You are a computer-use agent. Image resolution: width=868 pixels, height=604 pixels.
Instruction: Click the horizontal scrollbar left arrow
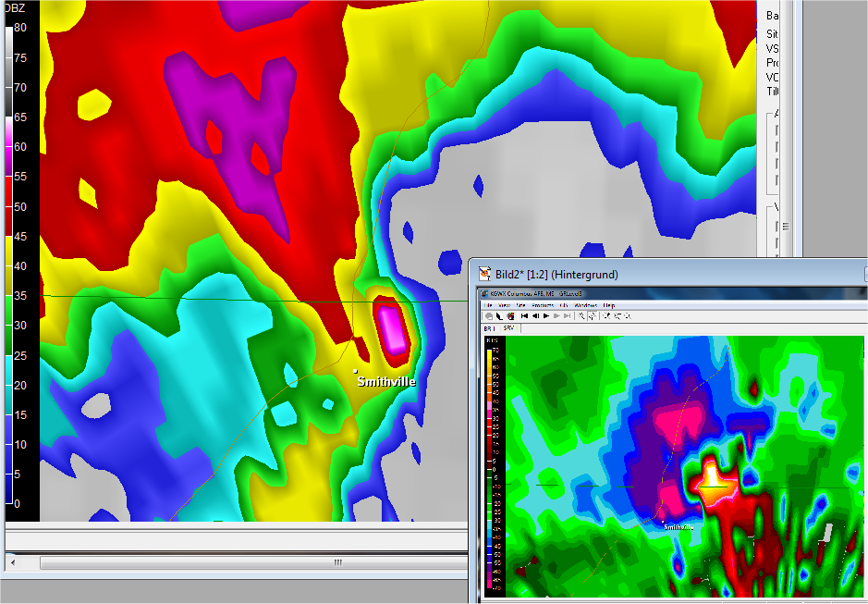tap(13, 562)
